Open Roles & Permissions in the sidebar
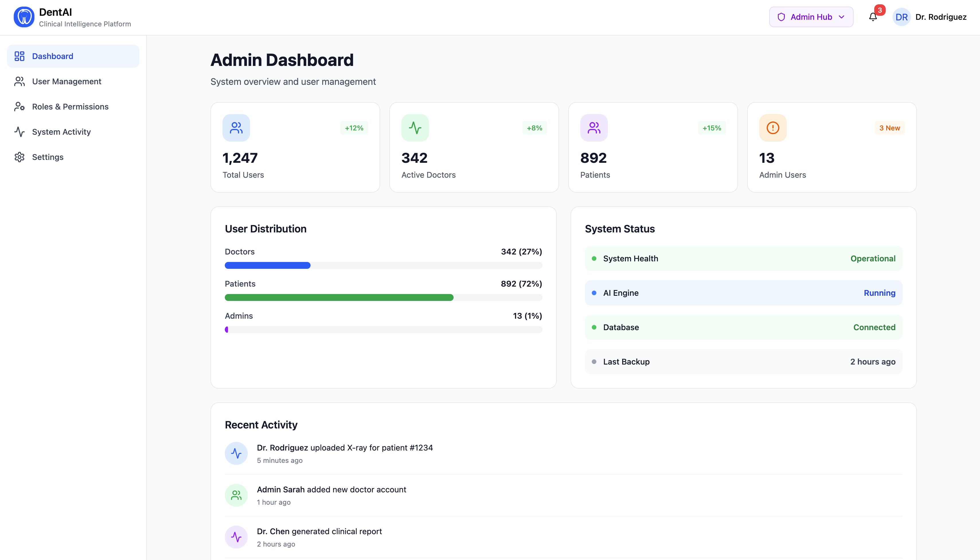 (x=70, y=107)
